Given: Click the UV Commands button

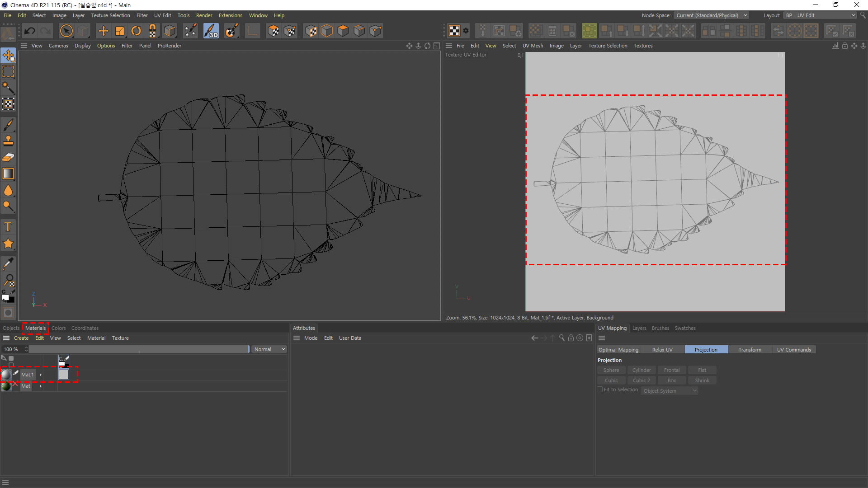Looking at the screenshot, I should point(793,350).
